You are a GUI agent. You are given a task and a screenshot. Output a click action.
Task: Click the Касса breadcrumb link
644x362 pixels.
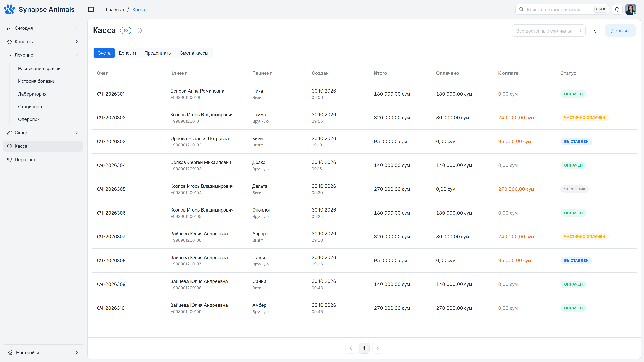tap(139, 10)
